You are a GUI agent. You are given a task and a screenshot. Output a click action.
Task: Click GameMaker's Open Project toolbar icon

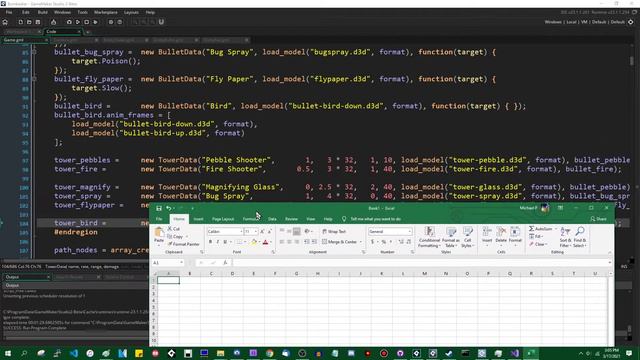(29, 22)
